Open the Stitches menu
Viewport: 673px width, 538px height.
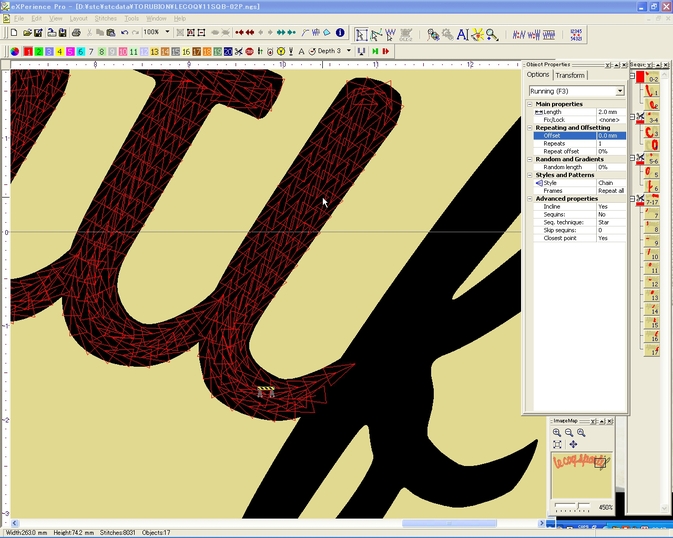(x=106, y=18)
